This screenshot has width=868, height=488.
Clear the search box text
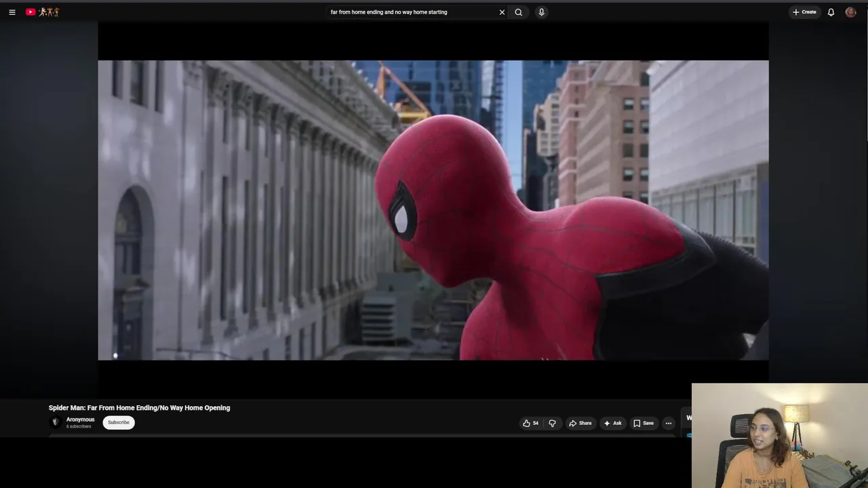pos(502,12)
